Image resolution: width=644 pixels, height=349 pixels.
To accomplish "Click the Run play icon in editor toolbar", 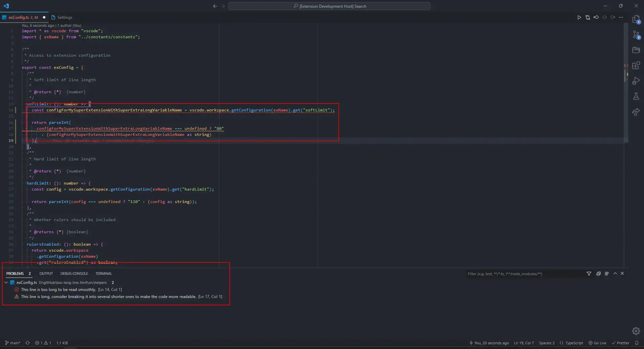I will point(579,17).
